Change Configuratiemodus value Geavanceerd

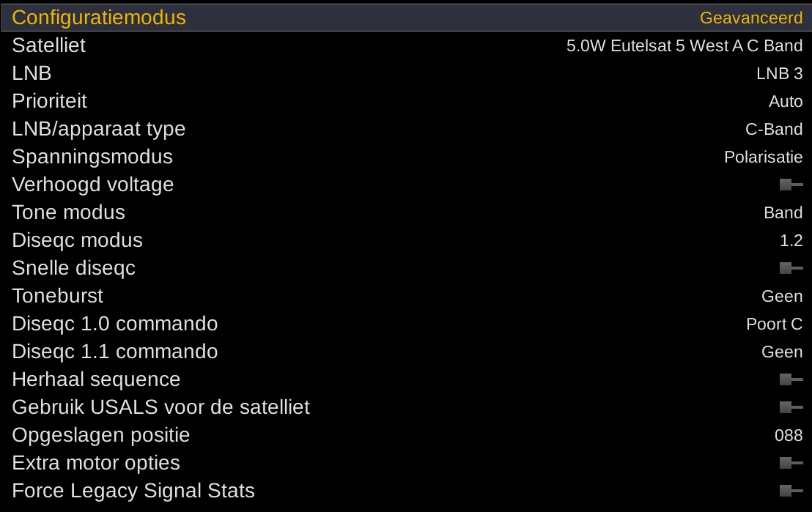pyautogui.click(x=750, y=18)
